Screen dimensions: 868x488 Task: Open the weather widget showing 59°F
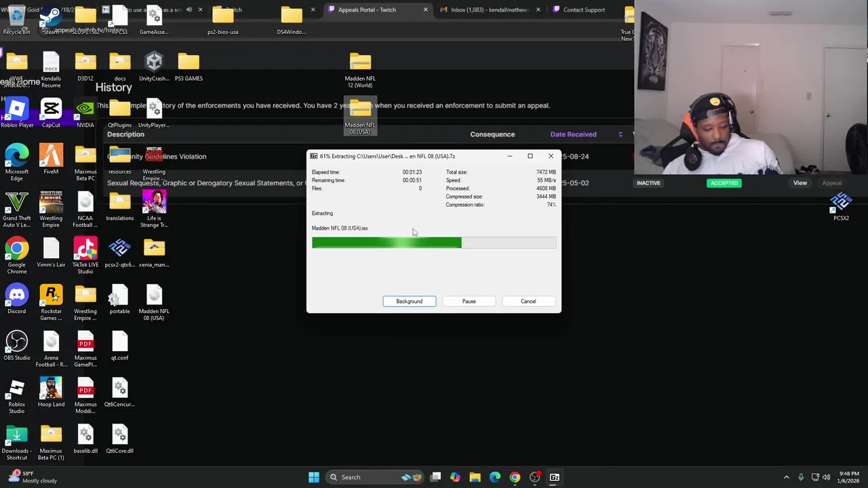[31, 477]
